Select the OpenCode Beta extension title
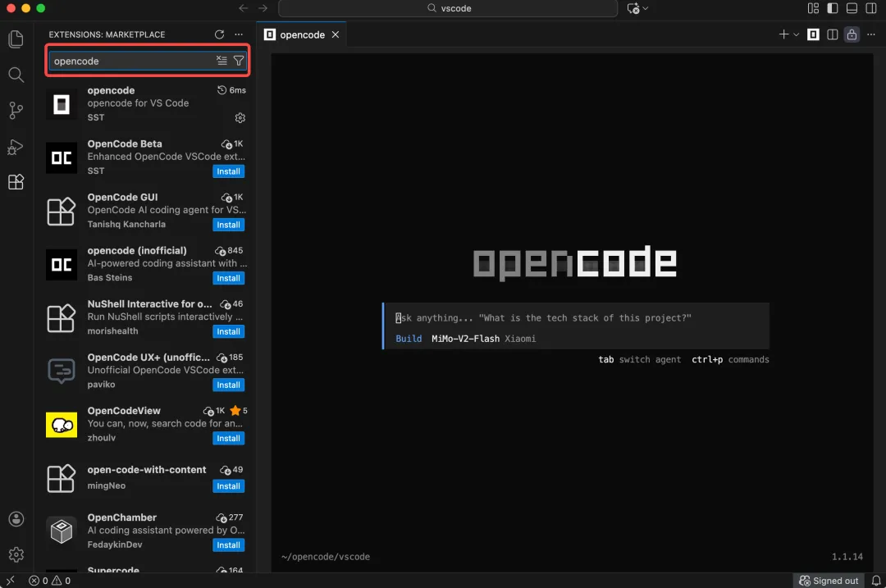The height and width of the screenshot is (588, 886). click(125, 144)
